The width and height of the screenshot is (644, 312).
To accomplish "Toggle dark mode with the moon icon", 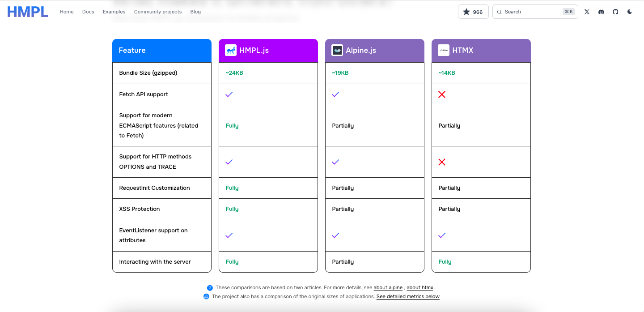I will coord(630,12).
